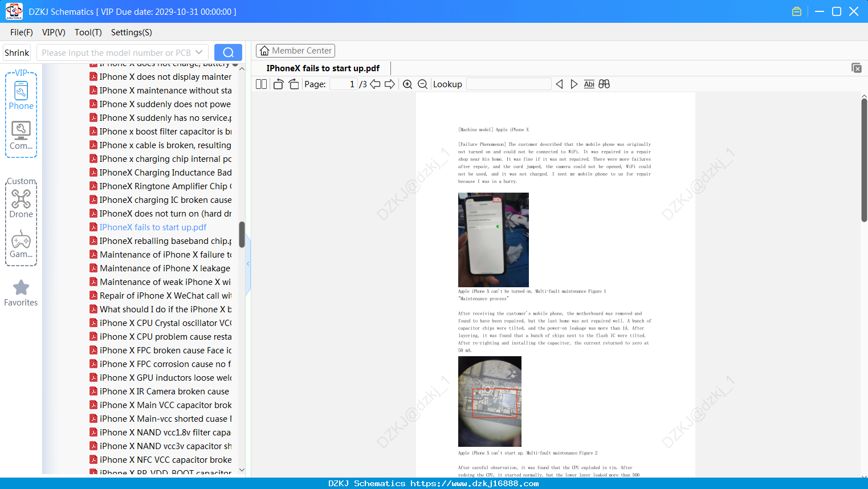Zoom in on the PDF document

(x=407, y=84)
